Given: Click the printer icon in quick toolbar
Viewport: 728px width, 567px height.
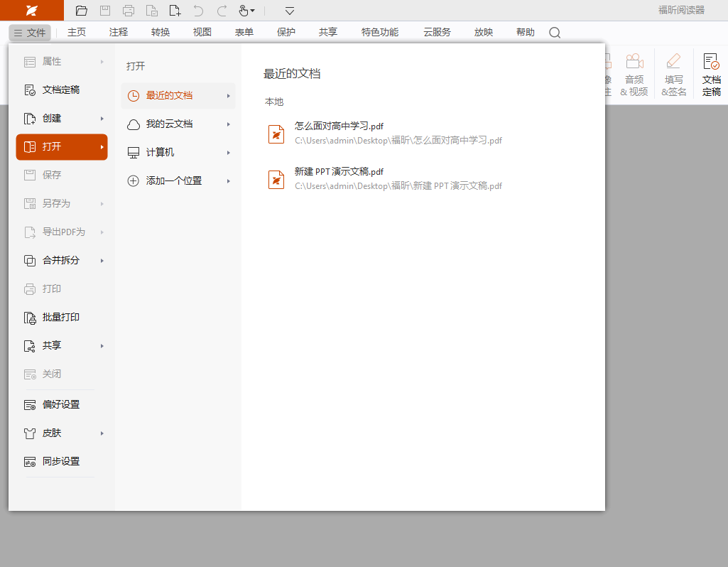Looking at the screenshot, I should click(x=129, y=11).
